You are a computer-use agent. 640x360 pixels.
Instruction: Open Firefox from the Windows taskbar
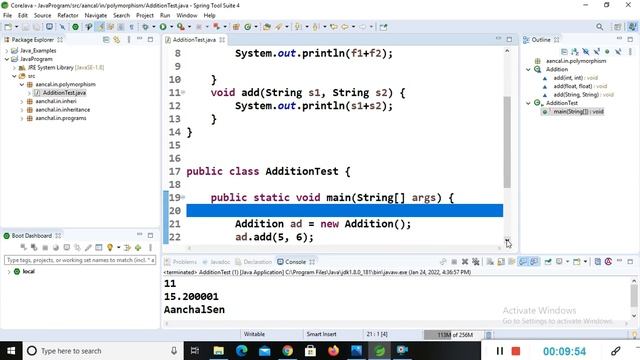pyautogui.click(x=333, y=351)
